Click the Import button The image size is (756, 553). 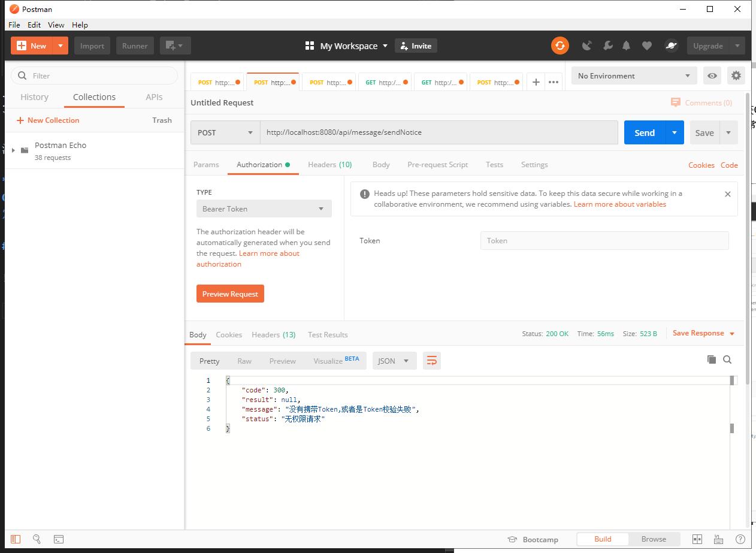(x=92, y=46)
